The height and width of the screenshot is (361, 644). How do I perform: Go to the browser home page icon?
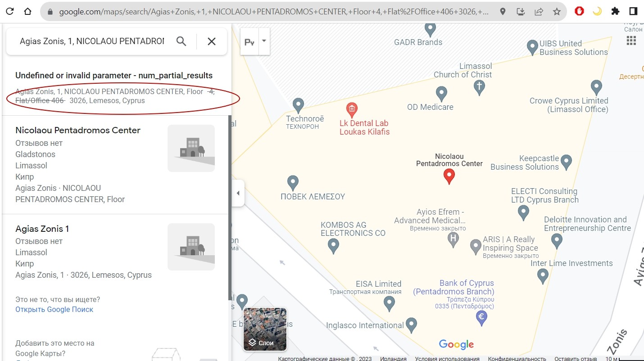coord(28,11)
